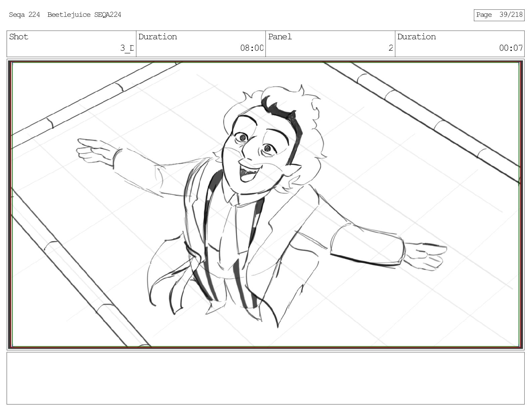Click the Shot value '3_D'
Screen dimensions: 532x411
127,48
